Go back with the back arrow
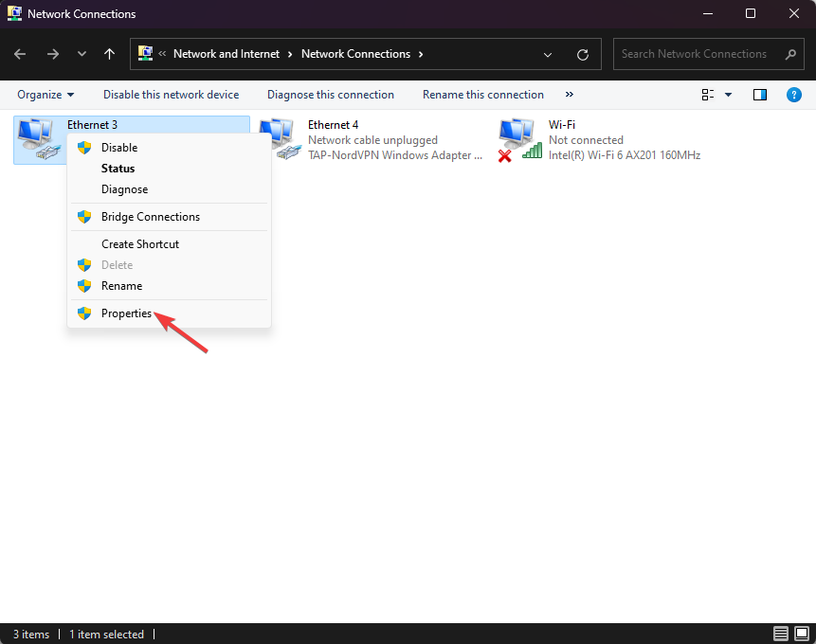The image size is (816, 644). click(x=19, y=54)
